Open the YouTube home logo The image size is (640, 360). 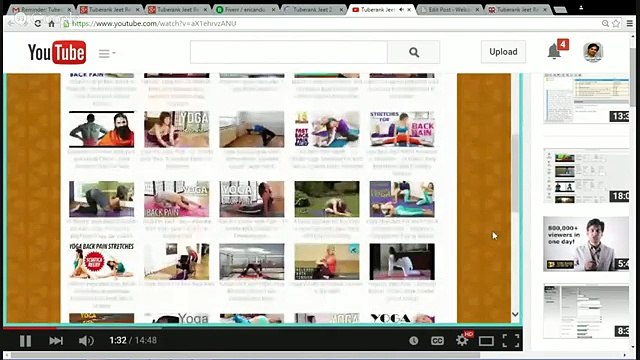(57, 52)
